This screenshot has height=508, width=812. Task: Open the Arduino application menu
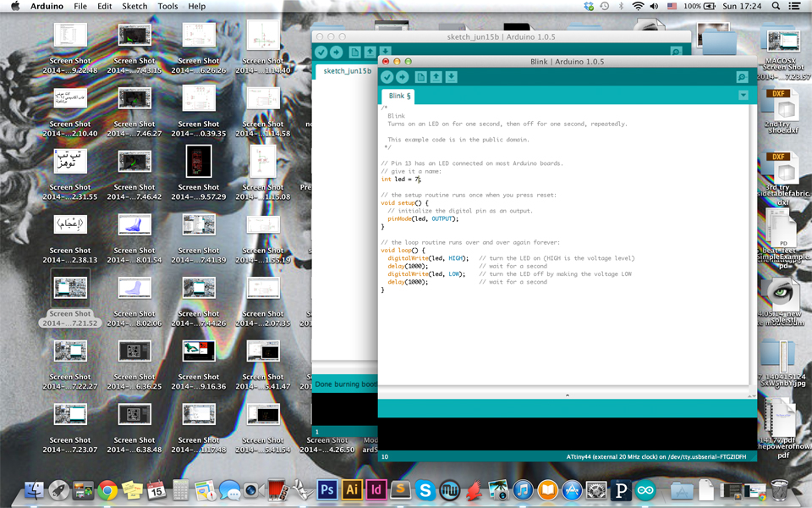tap(47, 6)
